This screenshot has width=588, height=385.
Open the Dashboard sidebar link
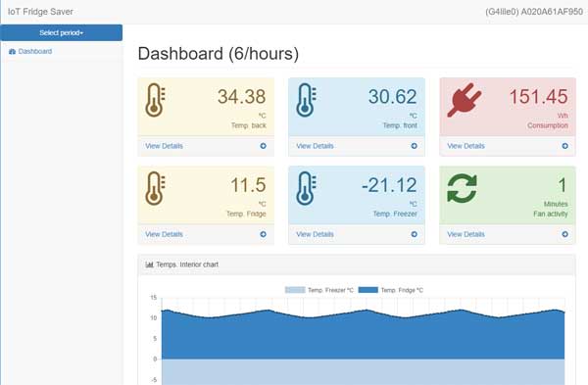[x=35, y=51]
